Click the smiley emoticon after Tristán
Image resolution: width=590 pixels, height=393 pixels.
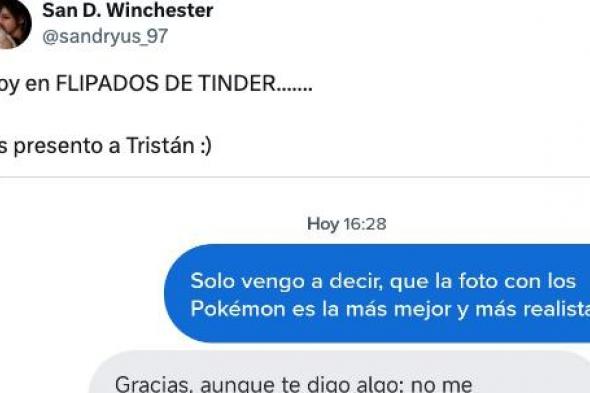tap(206, 146)
